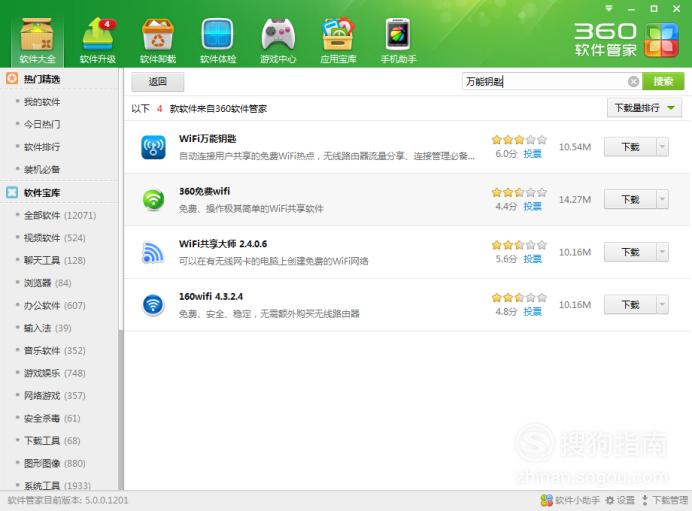Select 办公软件 (607) category
Viewport: 692px width, 511px height.
(54, 305)
